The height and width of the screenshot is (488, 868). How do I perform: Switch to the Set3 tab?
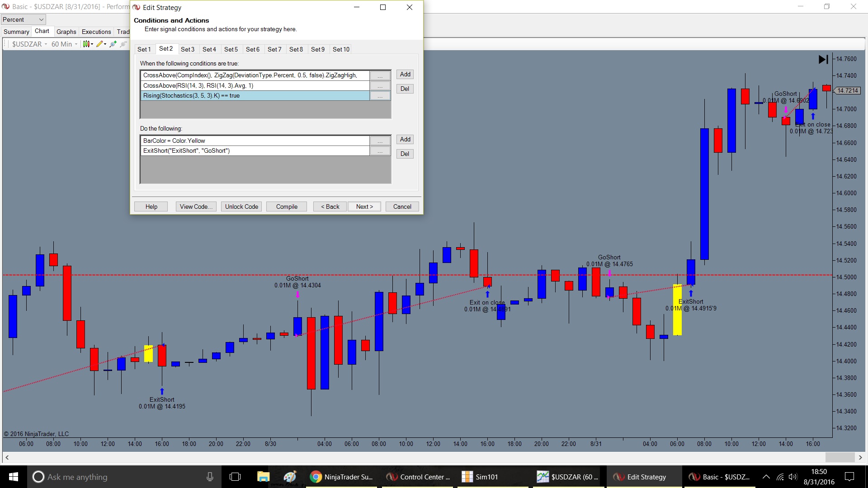[x=188, y=49]
